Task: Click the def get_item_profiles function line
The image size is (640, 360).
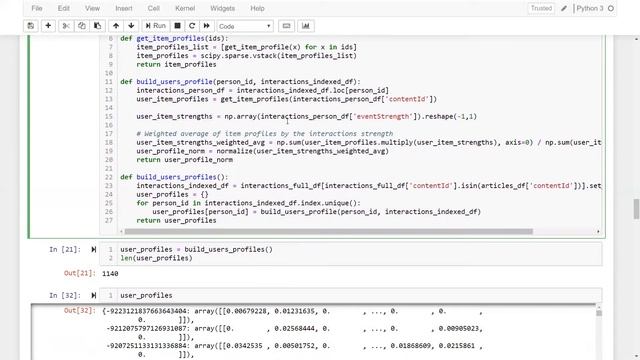Action: 174,38
